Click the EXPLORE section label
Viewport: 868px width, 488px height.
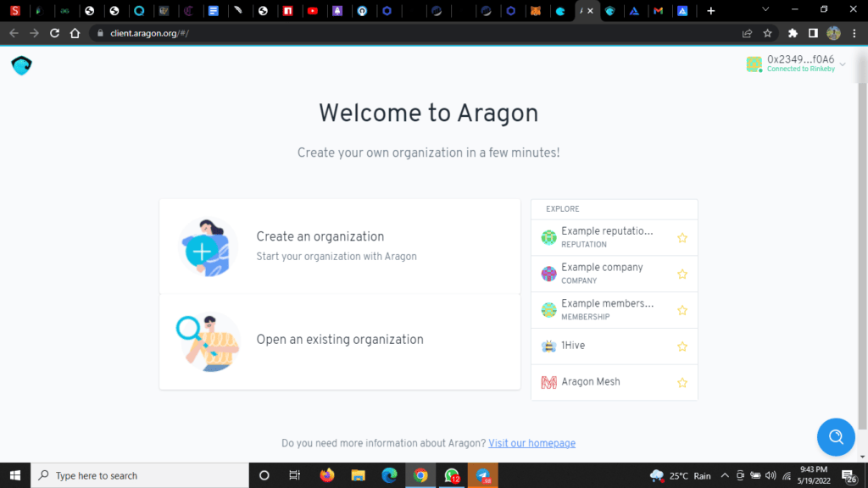(x=563, y=208)
